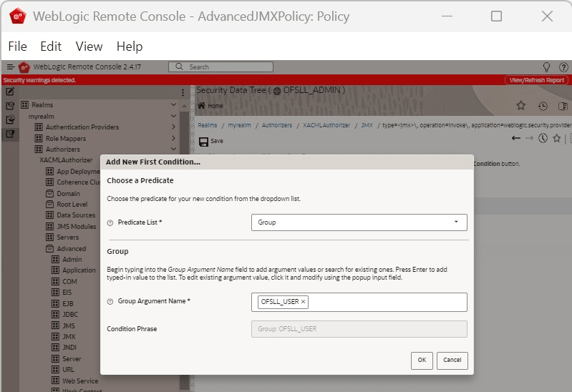Expand Authentication Providers chevron
572x392 pixels.
174,127
